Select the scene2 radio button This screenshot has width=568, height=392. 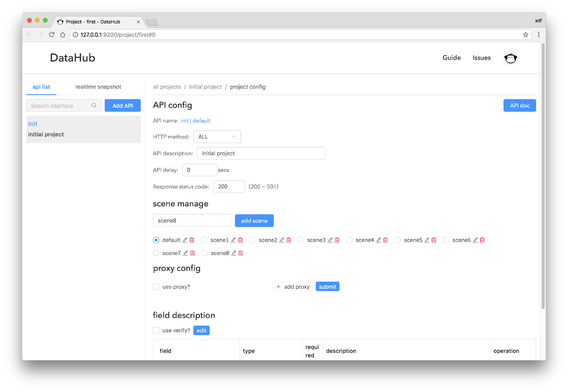[252, 240]
